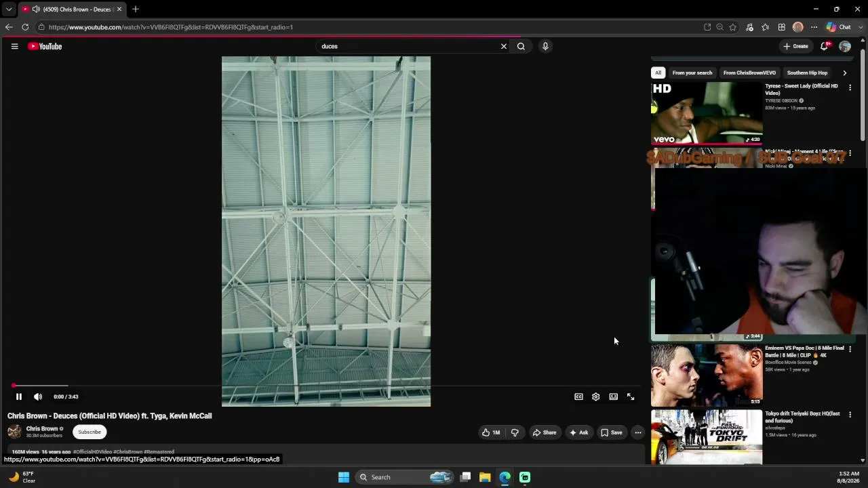This screenshot has width=868, height=488.
Task: Open the browser zoom control
Action: [719, 27]
